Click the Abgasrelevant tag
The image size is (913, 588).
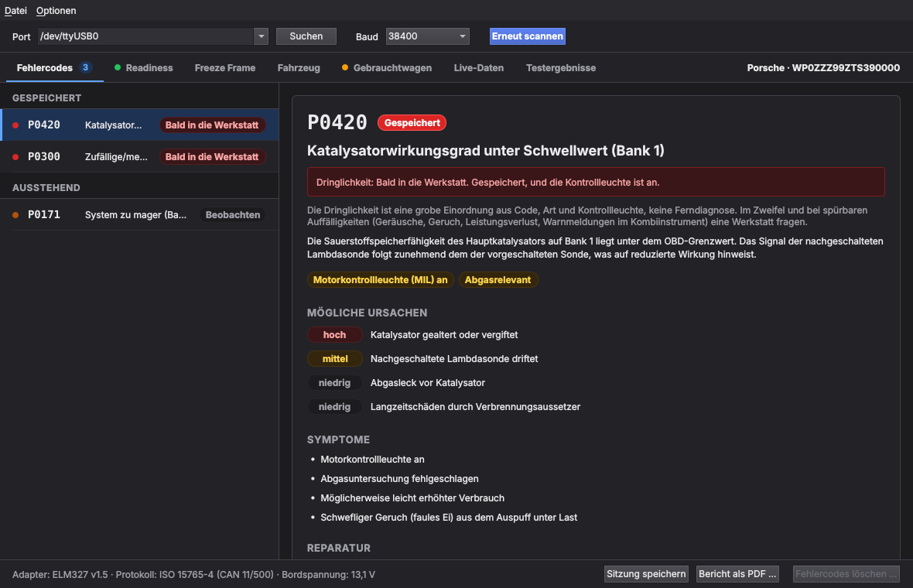coord(498,280)
